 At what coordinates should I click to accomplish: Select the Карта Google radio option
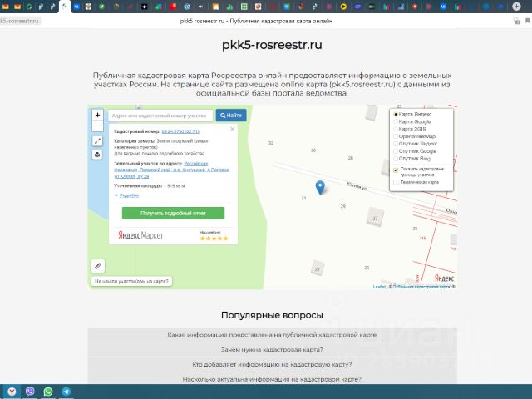[x=396, y=121]
